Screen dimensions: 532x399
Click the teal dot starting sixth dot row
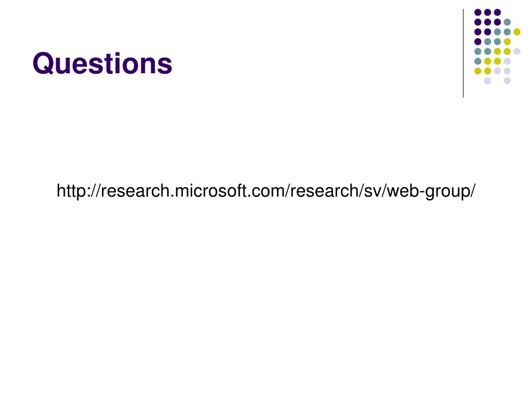[x=478, y=61]
